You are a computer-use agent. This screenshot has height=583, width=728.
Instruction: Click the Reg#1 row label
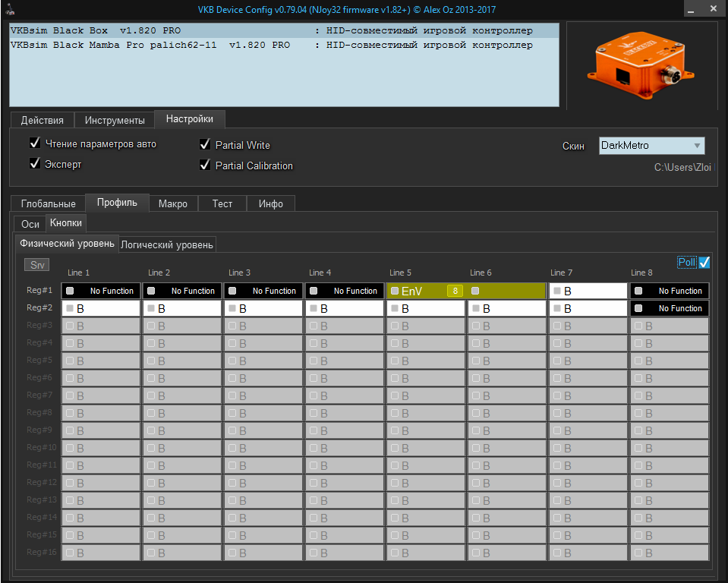39,291
